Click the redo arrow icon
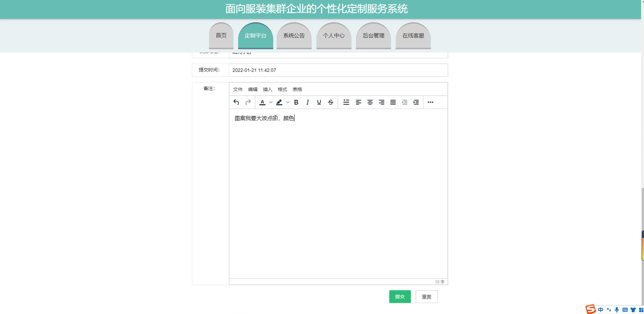 248,102
